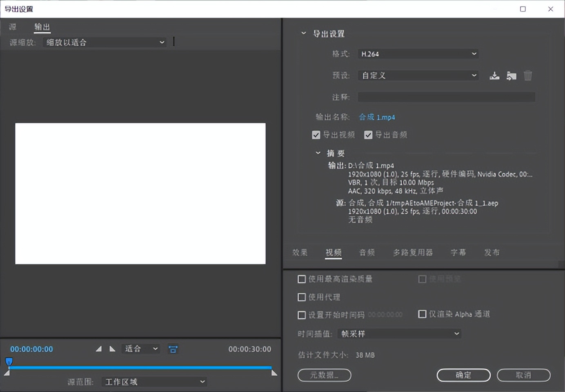Viewport: 565px width, 392px height.
Task: Click the Delete Preset trash icon
Action: pos(528,76)
